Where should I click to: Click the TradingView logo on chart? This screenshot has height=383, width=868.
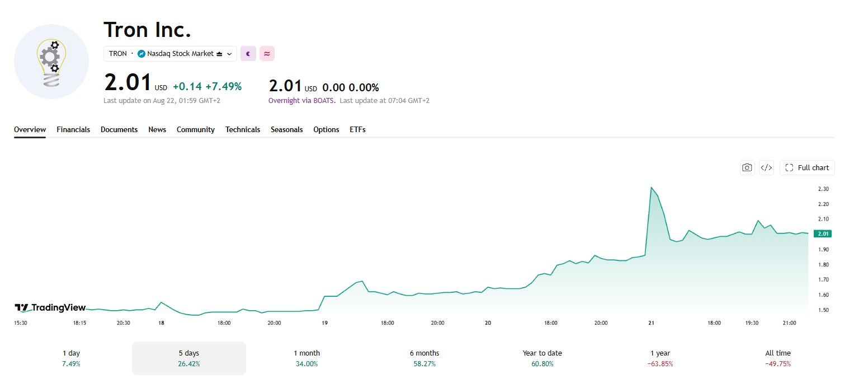(50, 307)
